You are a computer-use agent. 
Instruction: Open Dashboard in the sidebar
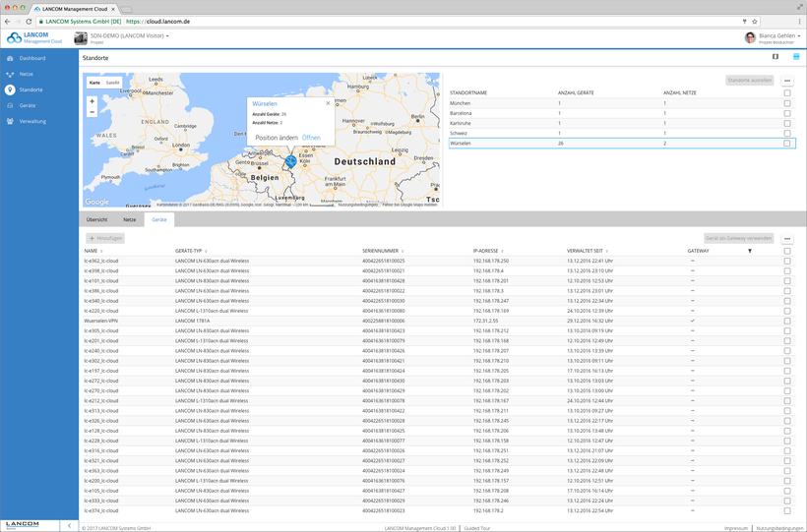[31, 58]
